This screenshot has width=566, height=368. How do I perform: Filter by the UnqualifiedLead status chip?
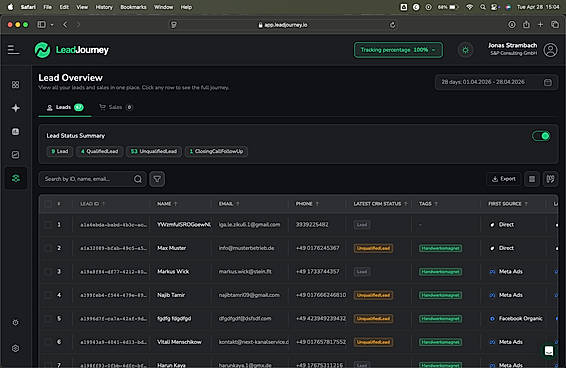[154, 151]
